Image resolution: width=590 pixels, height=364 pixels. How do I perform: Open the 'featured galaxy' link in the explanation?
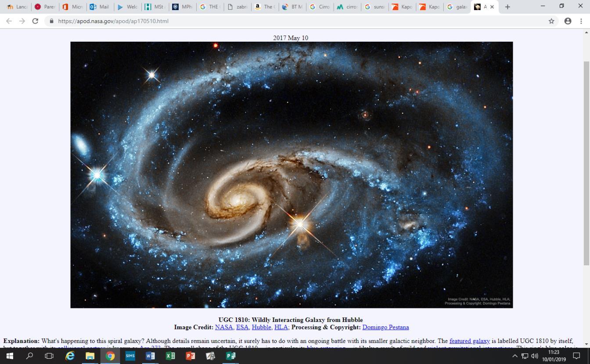click(469, 341)
